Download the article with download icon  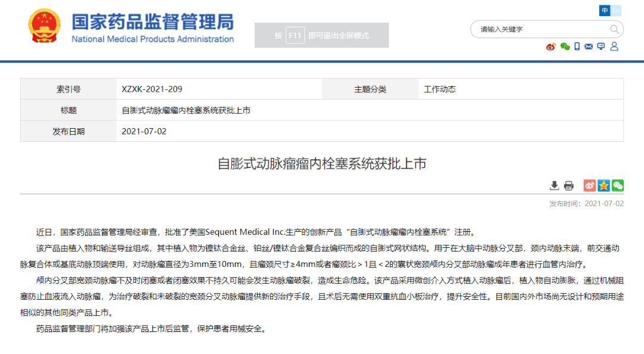click(x=554, y=185)
